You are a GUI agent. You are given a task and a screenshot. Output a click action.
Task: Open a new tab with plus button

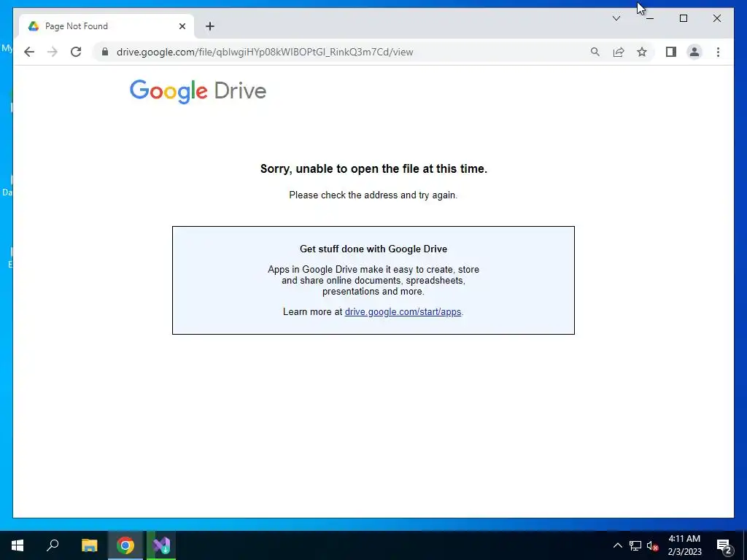210,26
